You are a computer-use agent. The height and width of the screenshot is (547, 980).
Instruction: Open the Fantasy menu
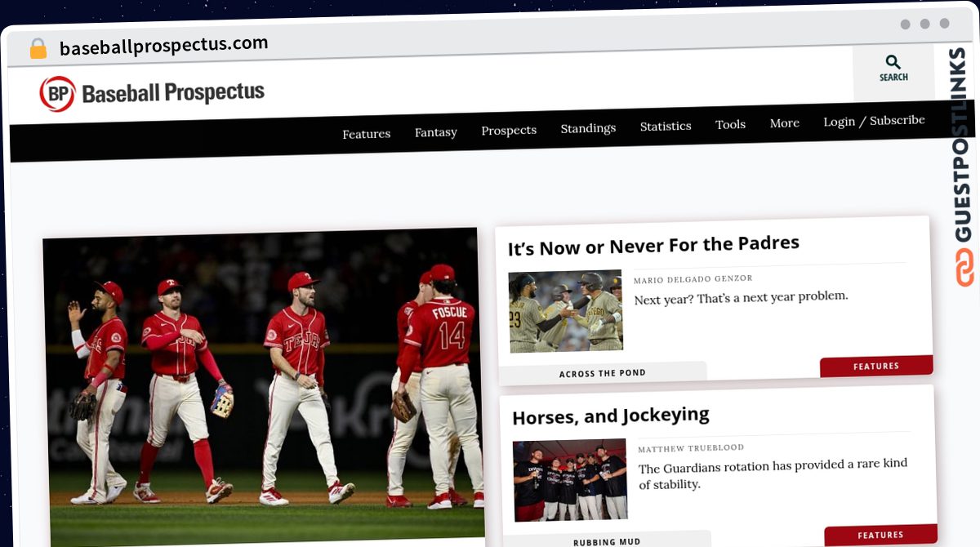tap(435, 132)
